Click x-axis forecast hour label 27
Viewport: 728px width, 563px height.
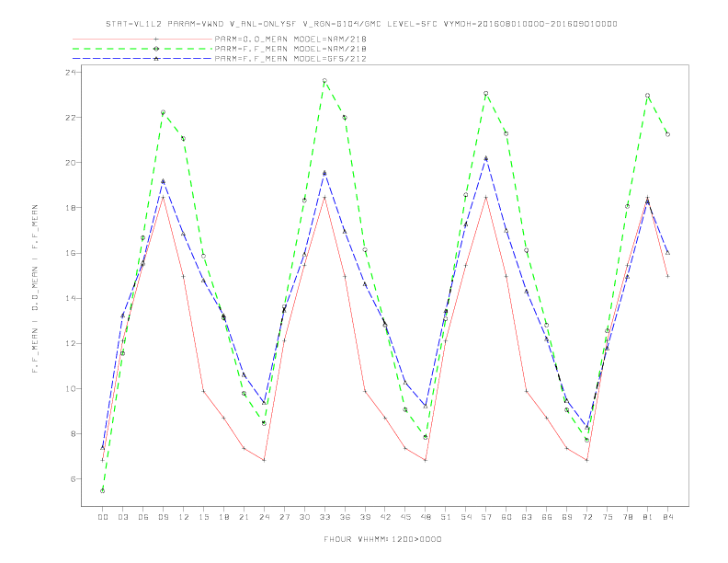pyautogui.click(x=284, y=517)
